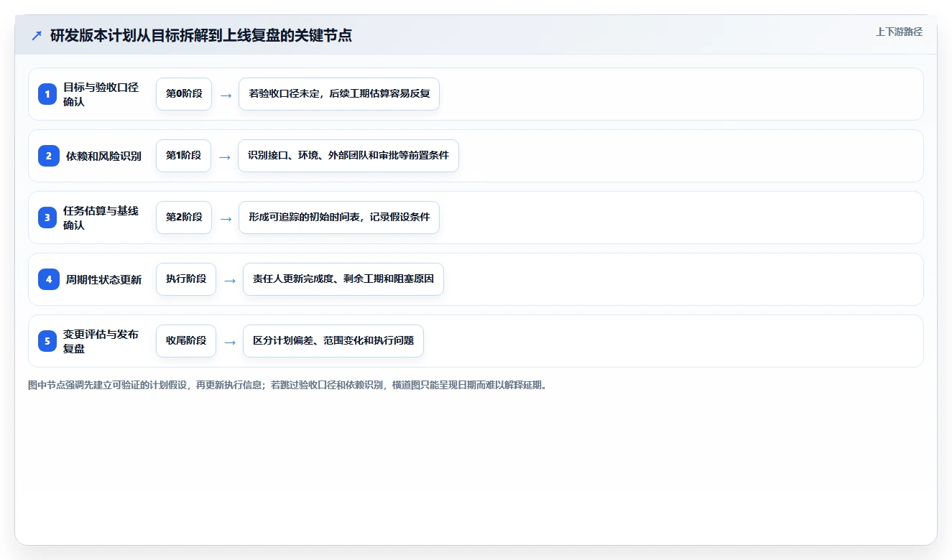The width and height of the screenshot is (952, 560).
Task: Click the arrow after 第2阶段
Action: click(x=226, y=218)
